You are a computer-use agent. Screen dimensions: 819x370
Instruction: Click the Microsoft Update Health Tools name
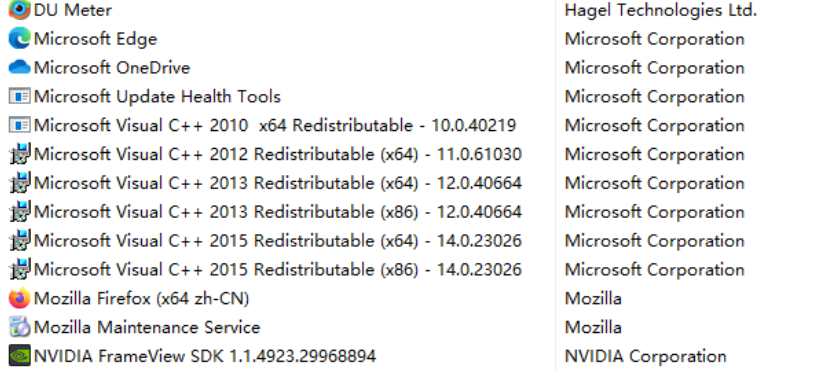click(157, 97)
